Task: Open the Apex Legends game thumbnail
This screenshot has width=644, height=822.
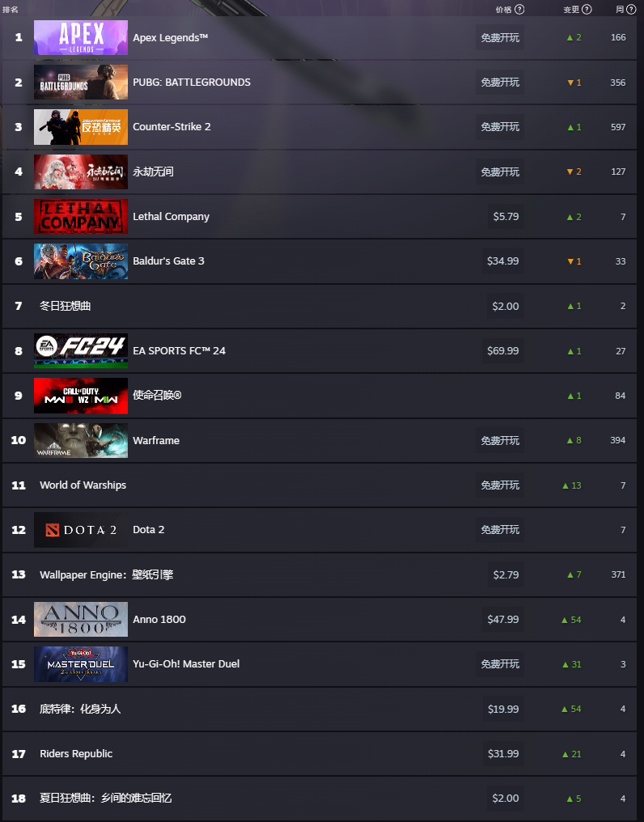Action: (81, 38)
